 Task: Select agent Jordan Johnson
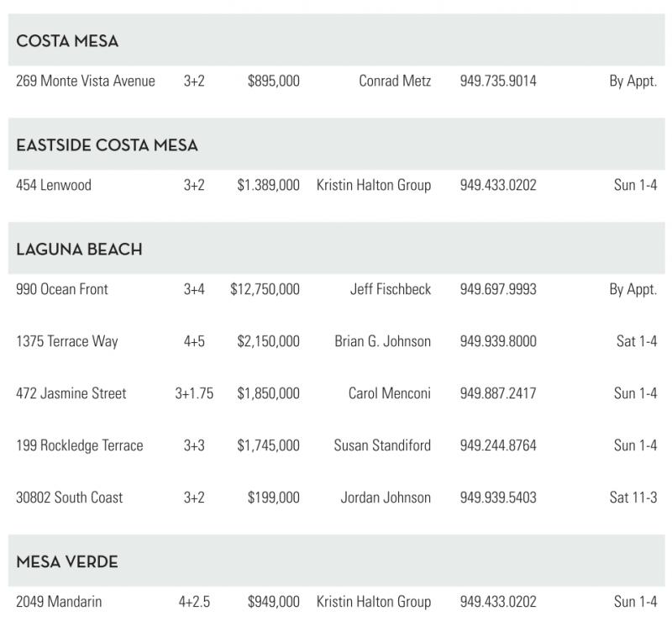pos(386,498)
